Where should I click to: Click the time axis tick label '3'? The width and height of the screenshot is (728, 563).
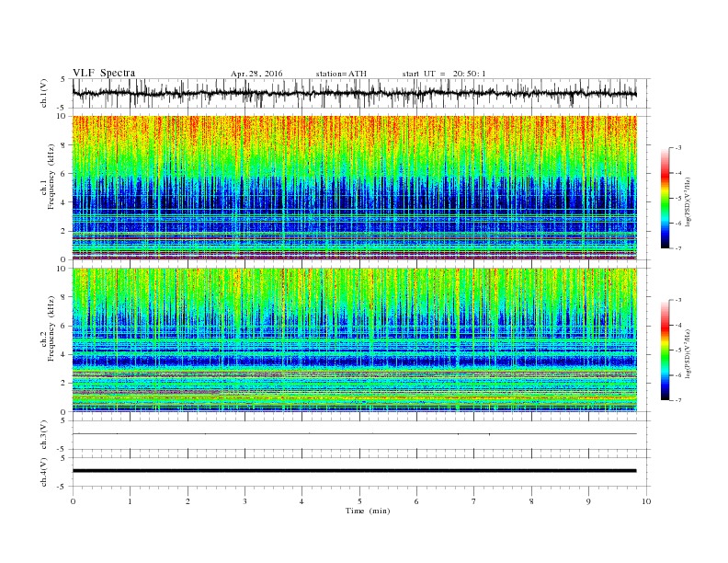tap(245, 501)
